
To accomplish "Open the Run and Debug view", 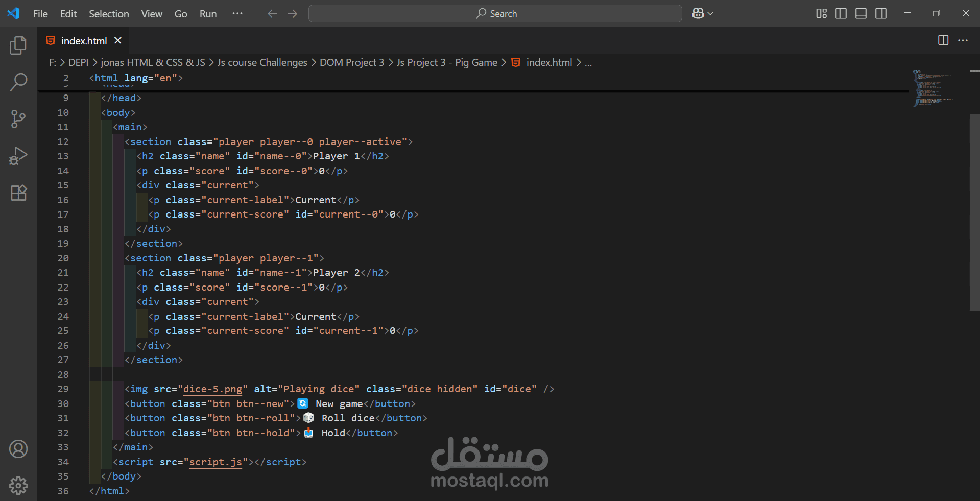I will coord(18,156).
